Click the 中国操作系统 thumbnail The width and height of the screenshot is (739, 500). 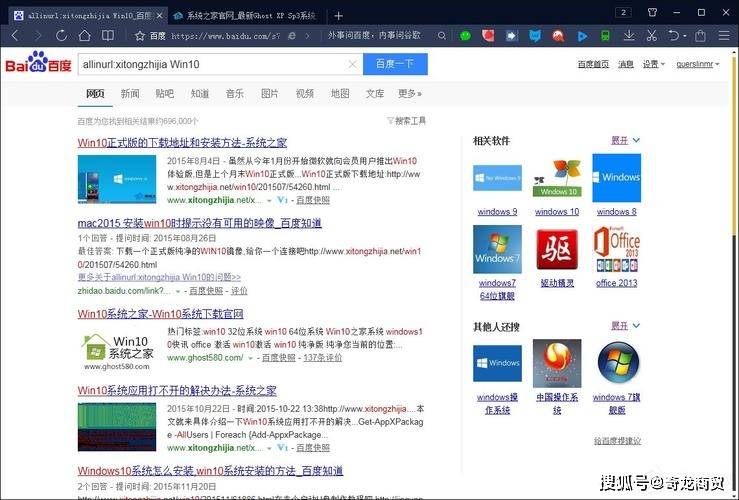557,363
